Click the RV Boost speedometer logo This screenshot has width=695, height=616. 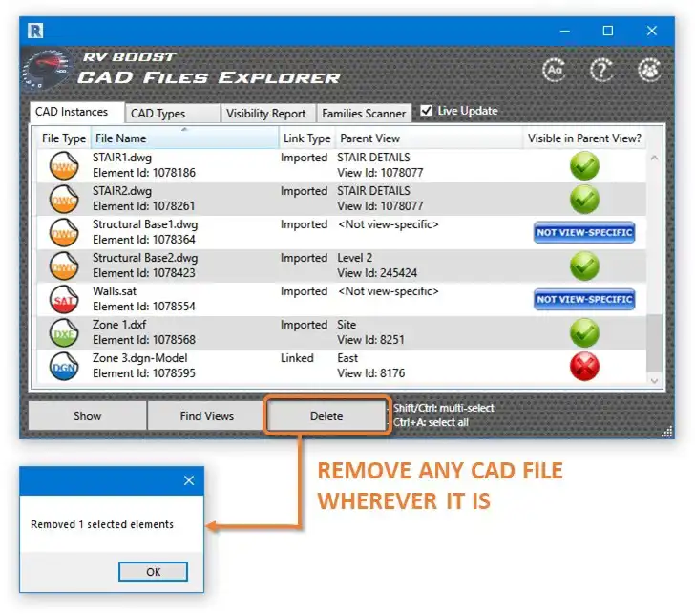pos(47,70)
